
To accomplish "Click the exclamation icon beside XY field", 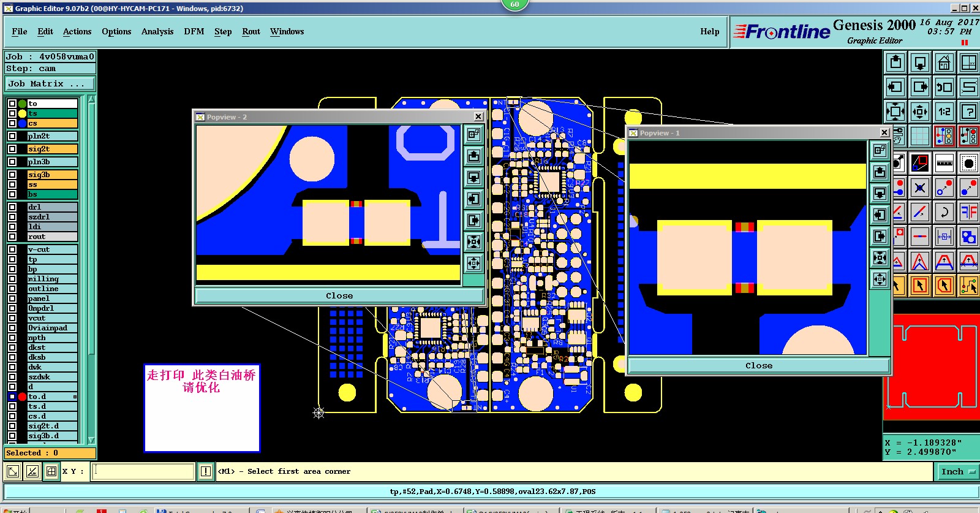I will pos(206,471).
